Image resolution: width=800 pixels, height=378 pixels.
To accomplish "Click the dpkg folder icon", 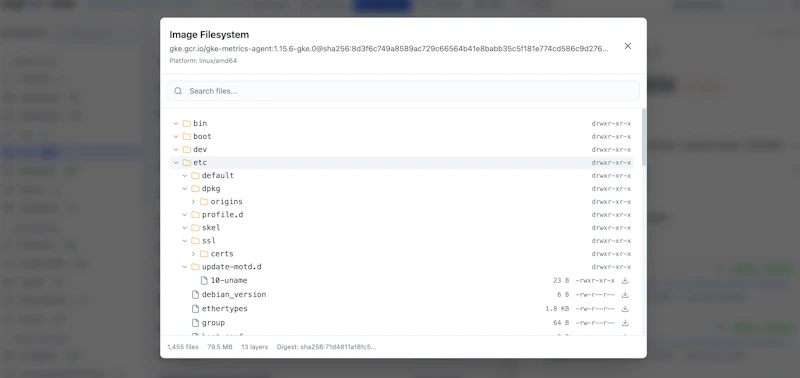I will coord(195,189).
